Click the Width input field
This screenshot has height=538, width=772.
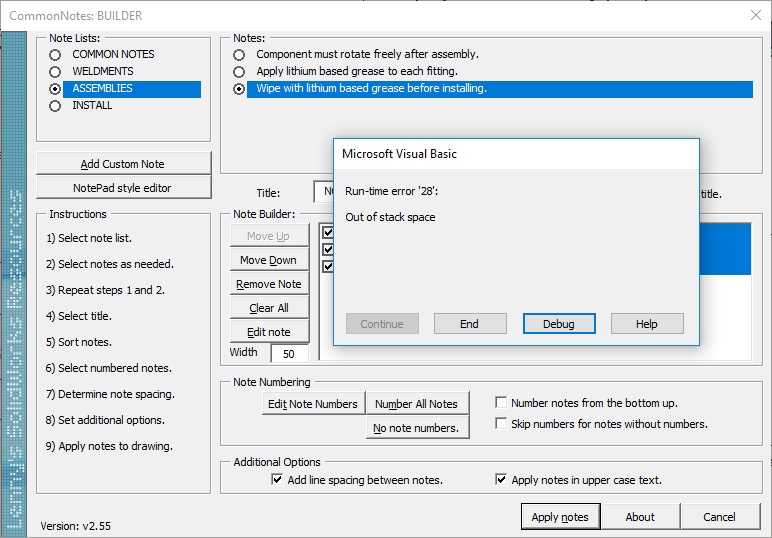tap(290, 353)
